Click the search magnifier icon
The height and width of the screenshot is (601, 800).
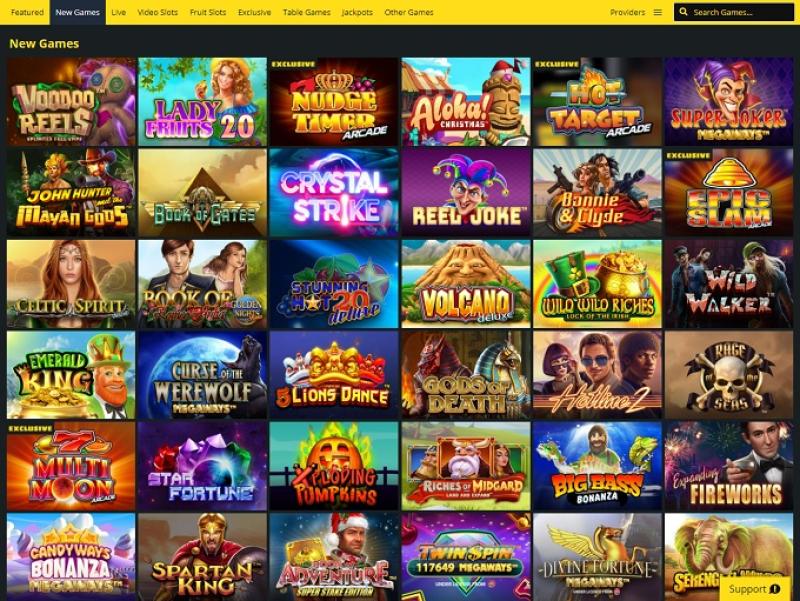click(x=683, y=12)
